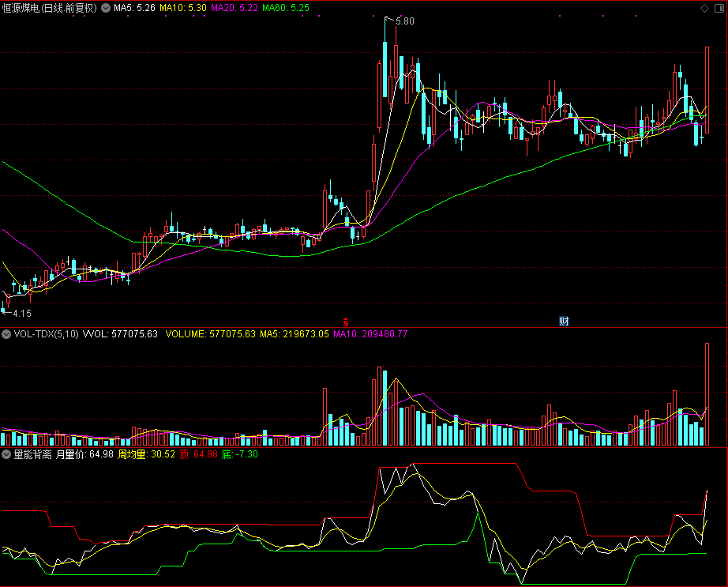
Task: Click the volume MA10: 209480.77 label
Action: point(370,334)
